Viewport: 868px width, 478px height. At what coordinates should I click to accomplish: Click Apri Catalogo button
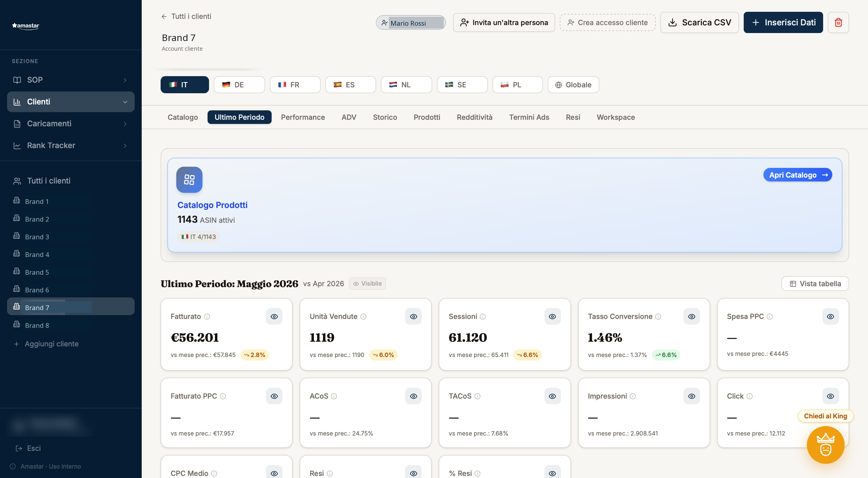pos(797,175)
